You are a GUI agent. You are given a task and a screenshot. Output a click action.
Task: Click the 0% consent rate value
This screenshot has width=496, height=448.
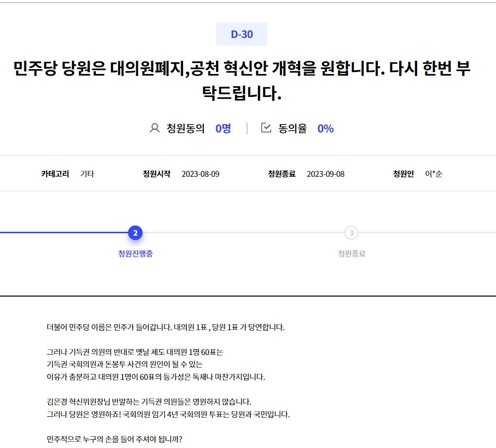(x=325, y=129)
